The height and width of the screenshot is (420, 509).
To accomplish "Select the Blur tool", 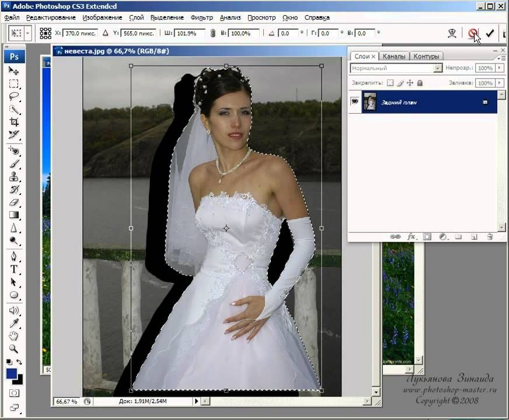I will point(13,228).
